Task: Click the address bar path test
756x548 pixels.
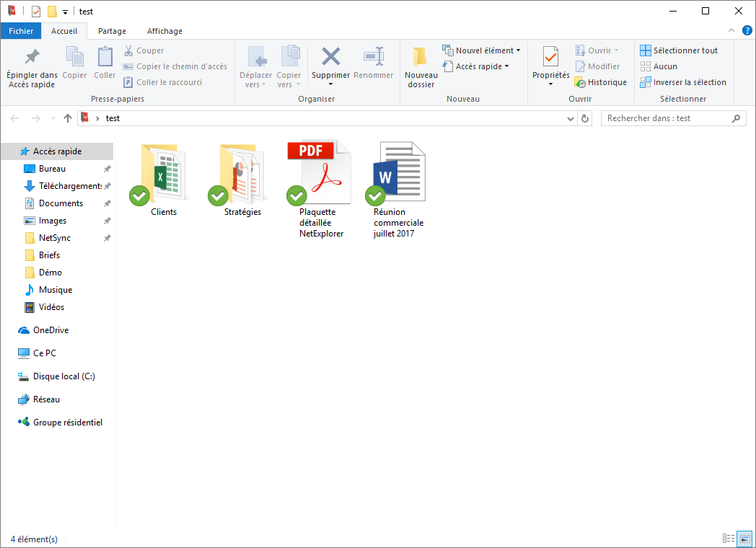Action: point(113,118)
